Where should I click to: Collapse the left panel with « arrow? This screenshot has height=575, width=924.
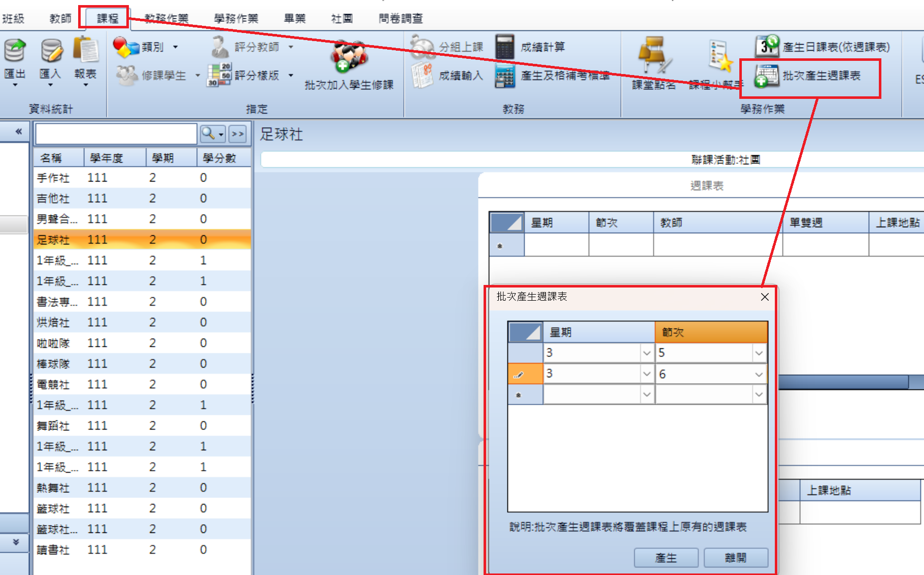pyautogui.click(x=18, y=131)
